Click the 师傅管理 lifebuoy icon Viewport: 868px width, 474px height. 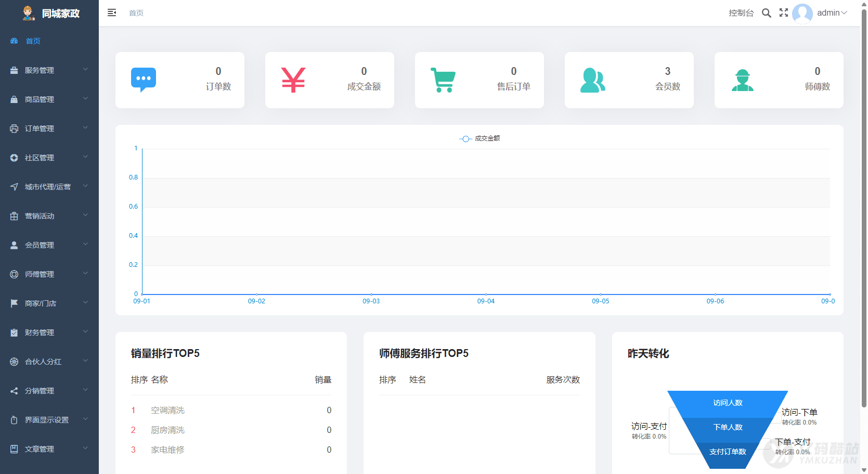pyautogui.click(x=14, y=274)
